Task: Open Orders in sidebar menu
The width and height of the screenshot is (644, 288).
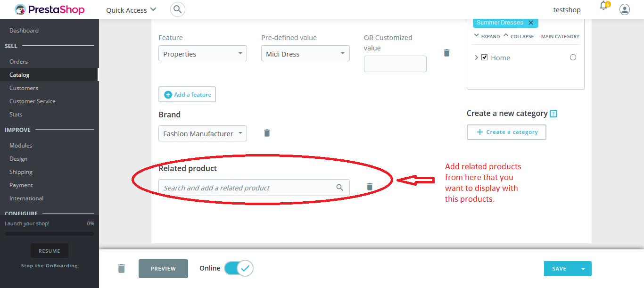Action: [x=18, y=62]
